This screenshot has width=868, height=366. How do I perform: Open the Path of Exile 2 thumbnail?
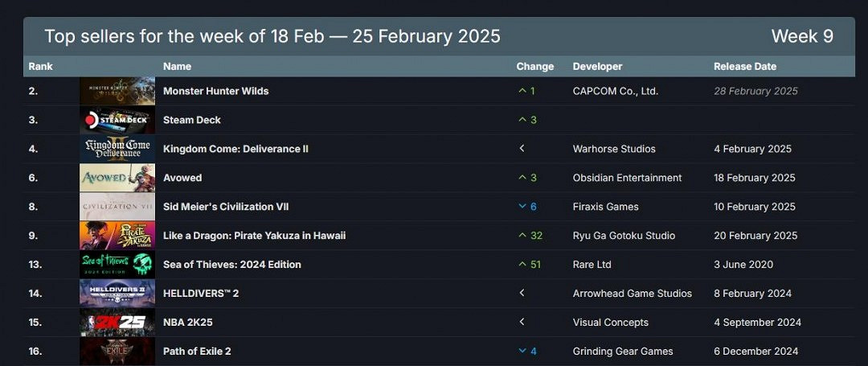[x=117, y=352]
